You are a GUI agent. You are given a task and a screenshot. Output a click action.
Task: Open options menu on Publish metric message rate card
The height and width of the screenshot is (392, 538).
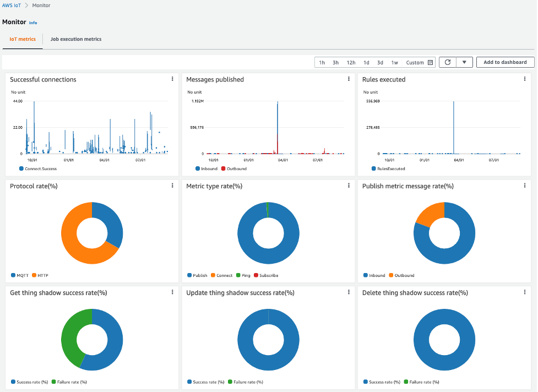(x=524, y=186)
